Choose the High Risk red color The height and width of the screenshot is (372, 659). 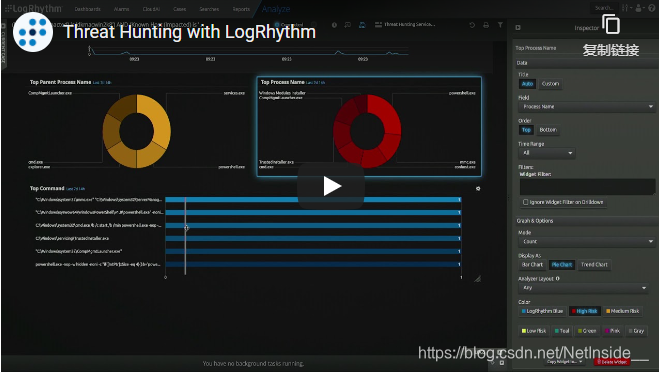coord(584,311)
